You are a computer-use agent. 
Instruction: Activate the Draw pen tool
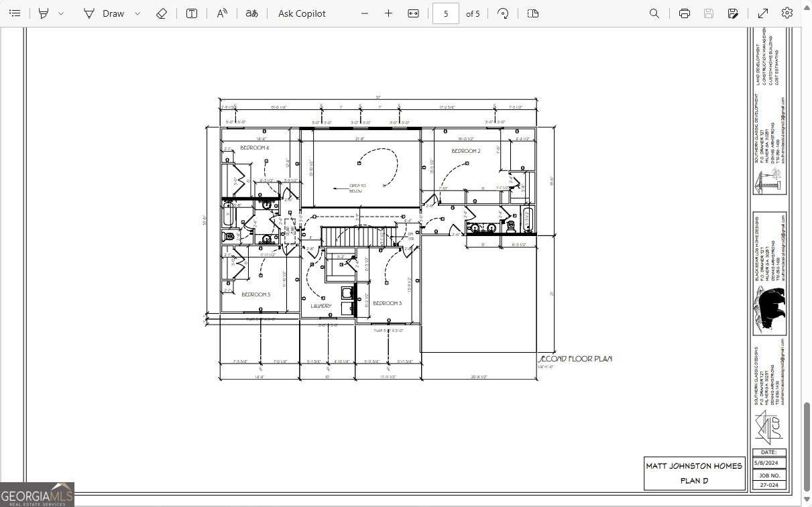click(104, 13)
